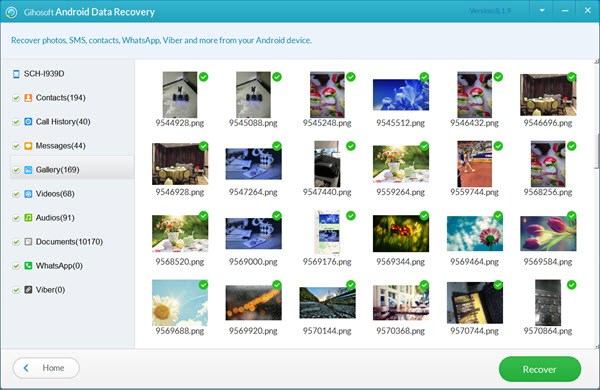Click the green Recover button
Image resolution: width=600 pixels, height=390 pixels.
click(x=540, y=369)
